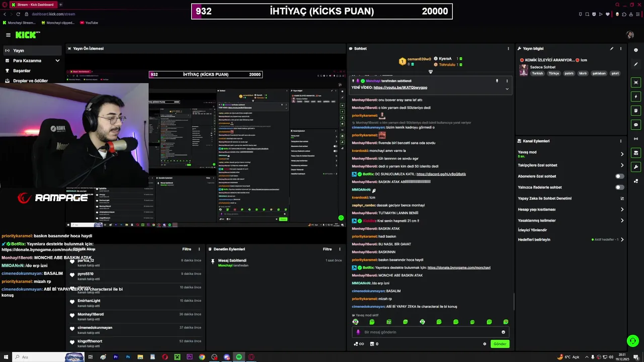Click the broadcast signal icon in rail

636,139
